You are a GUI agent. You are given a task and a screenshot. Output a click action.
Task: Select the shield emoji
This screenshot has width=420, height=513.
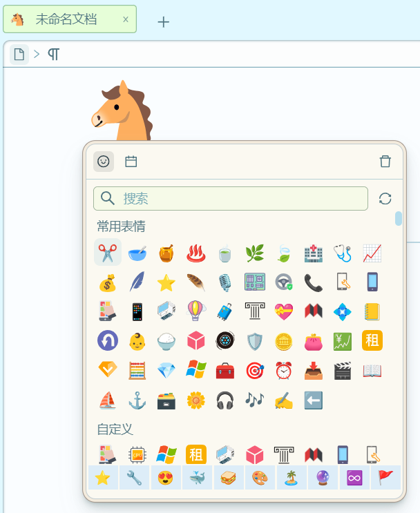(x=255, y=341)
